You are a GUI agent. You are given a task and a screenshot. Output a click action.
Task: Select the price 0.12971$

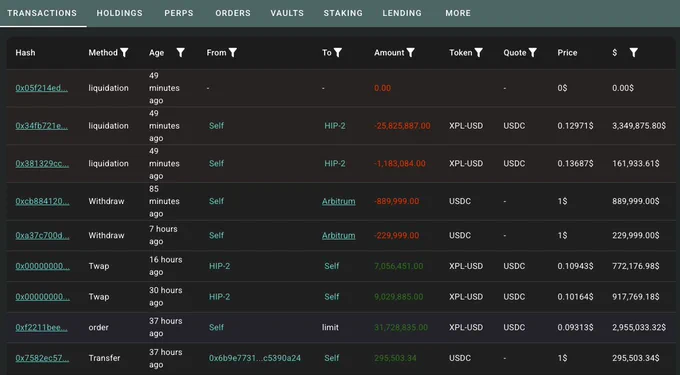pyautogui.click(x=575, y=126)
